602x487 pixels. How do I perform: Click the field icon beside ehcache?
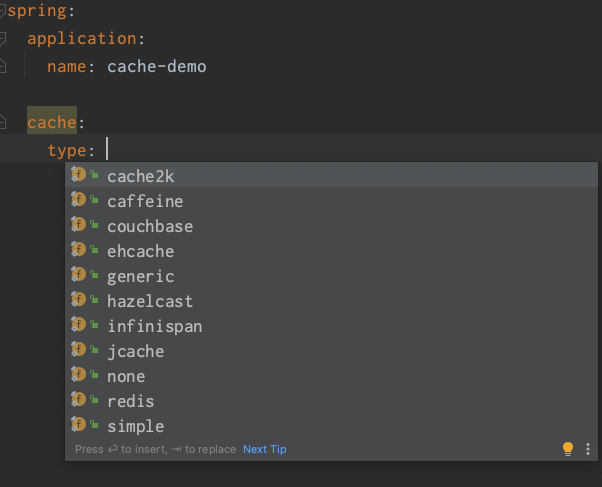(x=78, y=250)
